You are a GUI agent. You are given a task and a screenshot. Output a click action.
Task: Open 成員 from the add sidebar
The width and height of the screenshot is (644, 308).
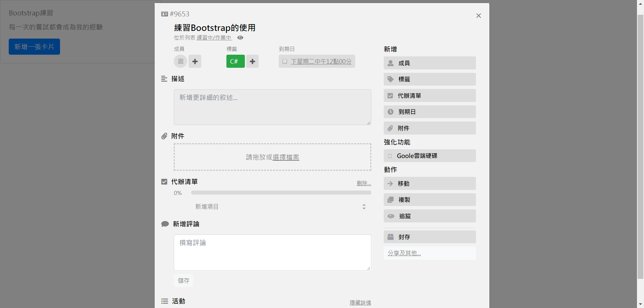[429, 63]
